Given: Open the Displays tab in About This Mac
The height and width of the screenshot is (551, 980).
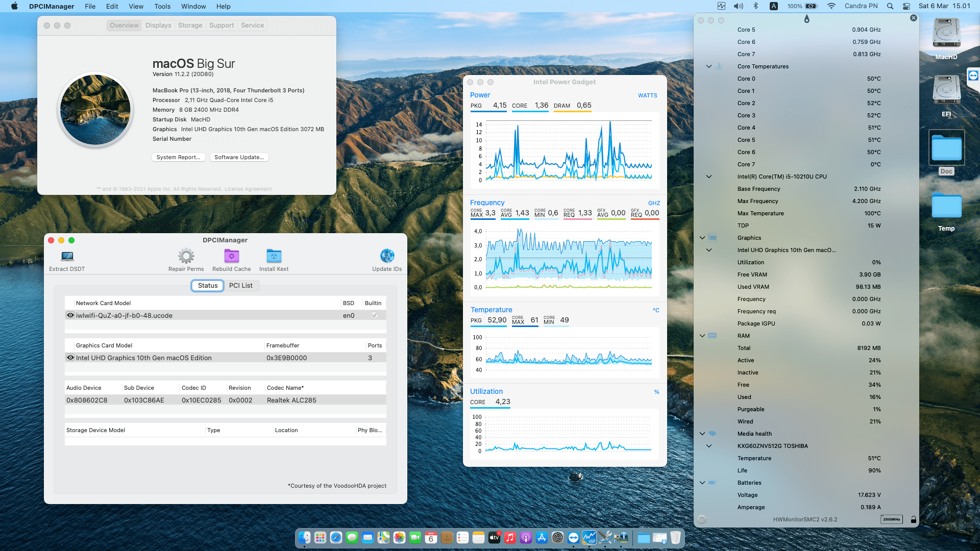Looking at the screenshot, I should [158, 26].
